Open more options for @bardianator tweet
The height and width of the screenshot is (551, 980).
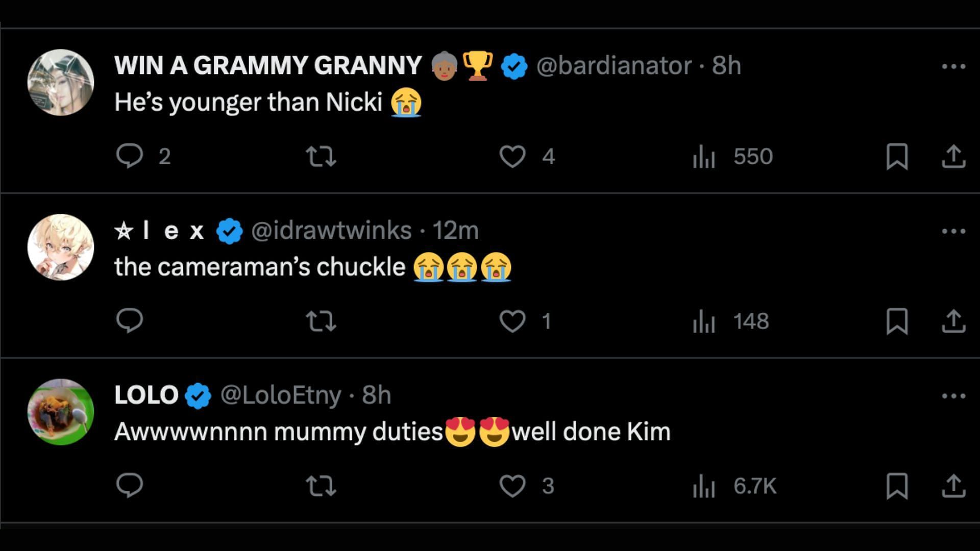coord(953,66)
